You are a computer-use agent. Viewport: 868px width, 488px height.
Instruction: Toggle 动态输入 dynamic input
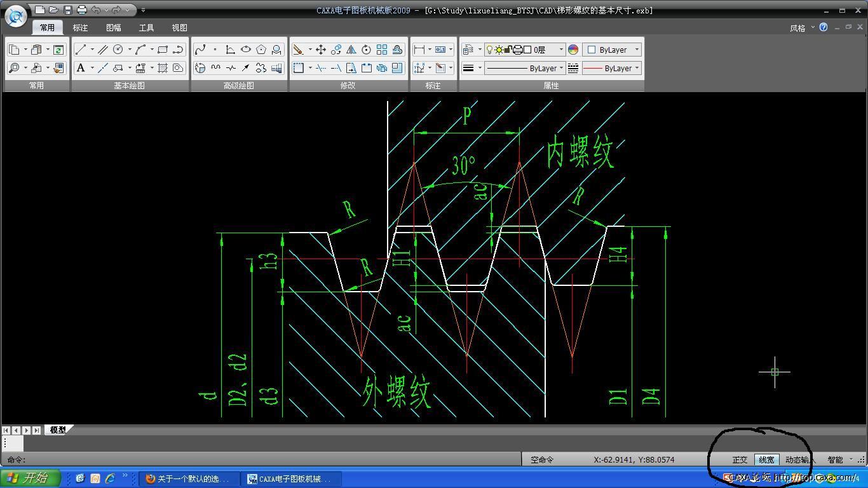797,459
